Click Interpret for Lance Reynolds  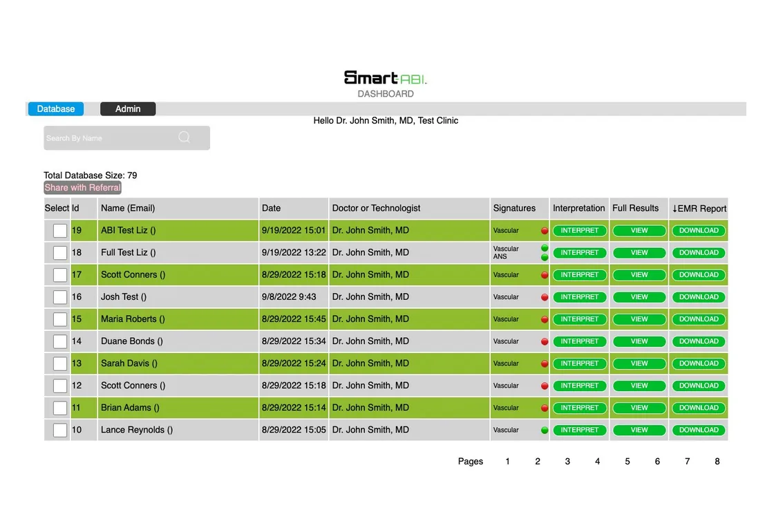point(580,430)
